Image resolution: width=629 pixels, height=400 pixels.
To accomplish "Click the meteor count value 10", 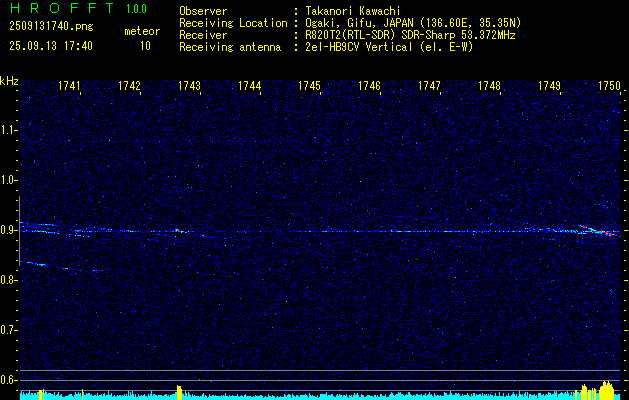I will click(145, 46).
